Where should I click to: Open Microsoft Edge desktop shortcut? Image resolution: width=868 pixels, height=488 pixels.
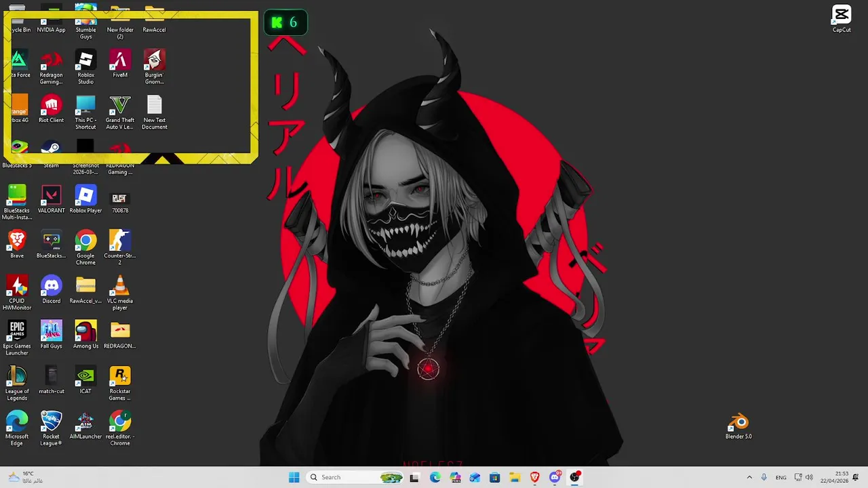point(17,429)
